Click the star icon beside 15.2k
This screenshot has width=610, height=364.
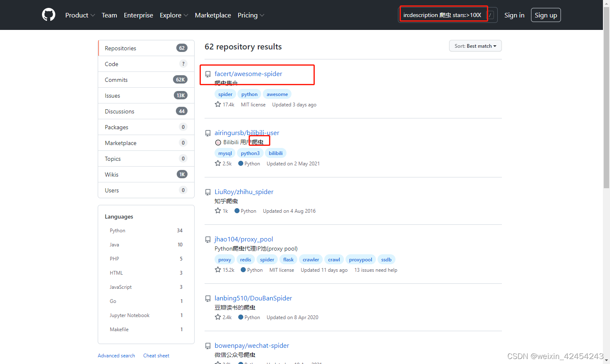tap(218, 270)
